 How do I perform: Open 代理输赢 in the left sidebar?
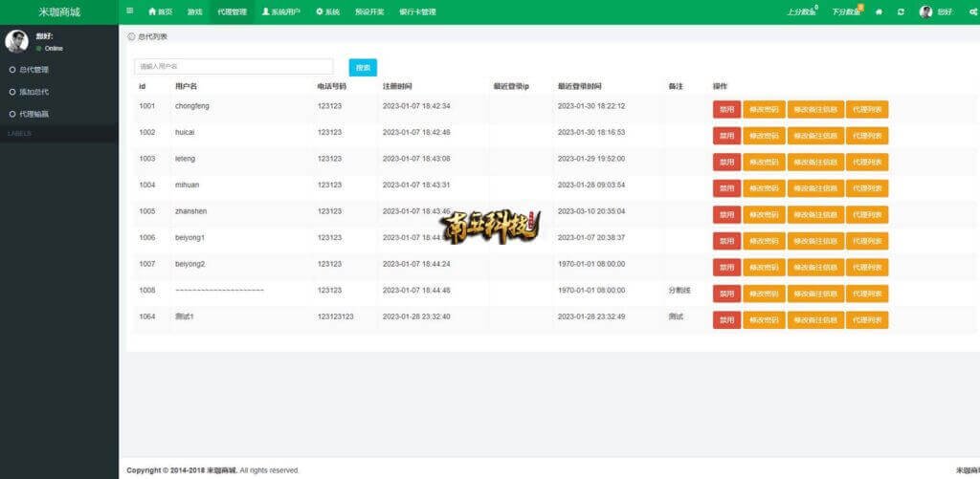click(33, 114)
